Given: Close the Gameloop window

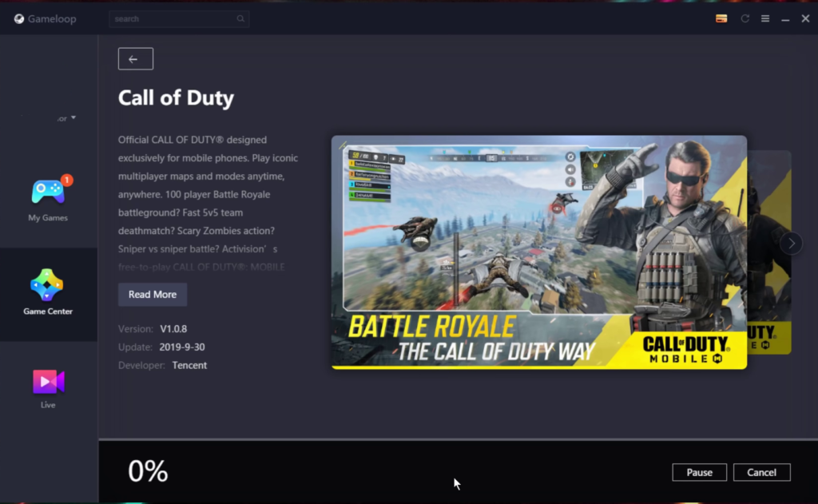Looking at the screenshot, I should [x=805, y=19].
